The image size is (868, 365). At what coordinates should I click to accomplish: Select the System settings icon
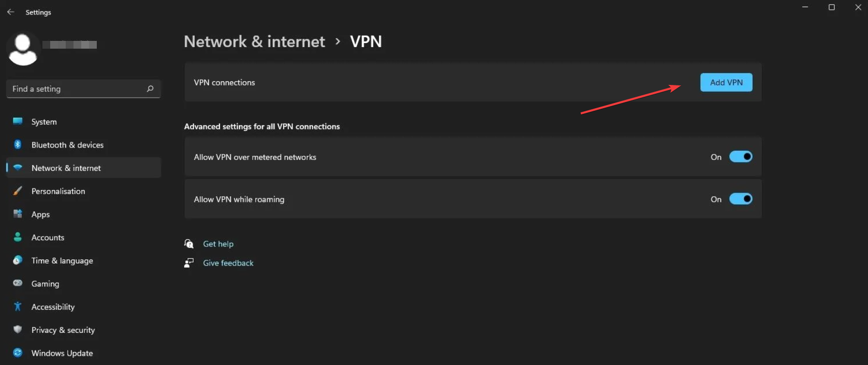18,121
